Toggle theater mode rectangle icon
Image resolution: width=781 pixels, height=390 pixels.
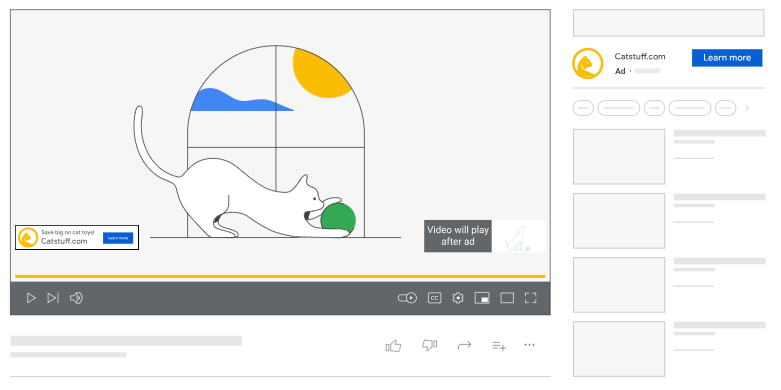point(507,298)
